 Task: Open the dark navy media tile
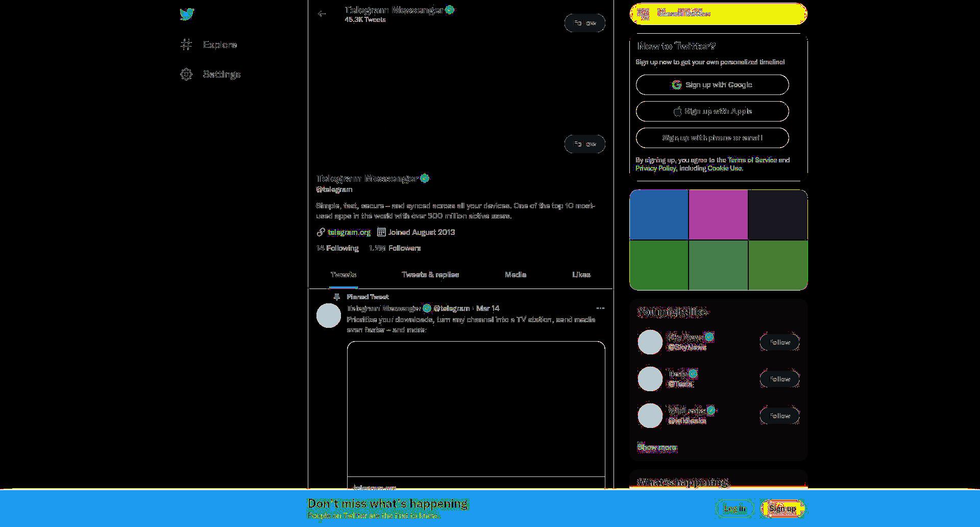point(778,214)
